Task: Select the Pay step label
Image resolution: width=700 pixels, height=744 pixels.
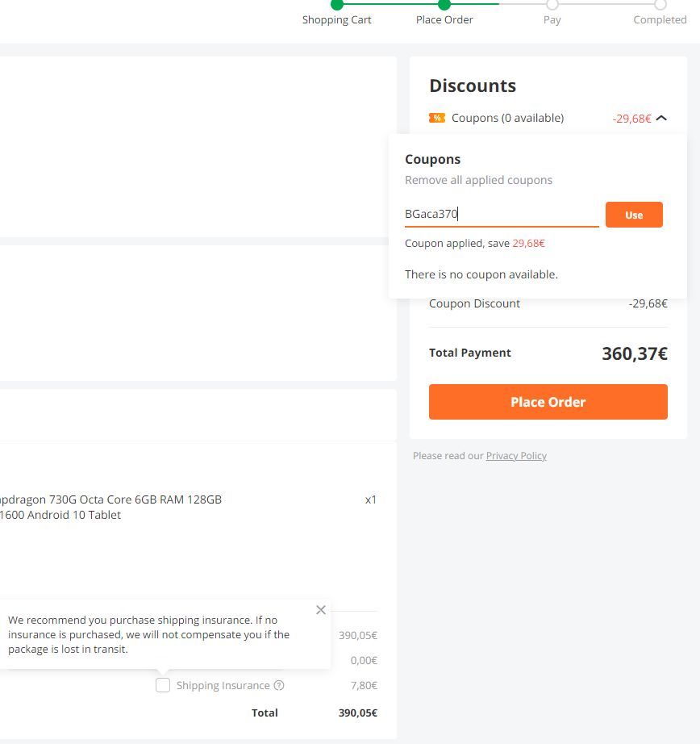Action: pos(552,20)
